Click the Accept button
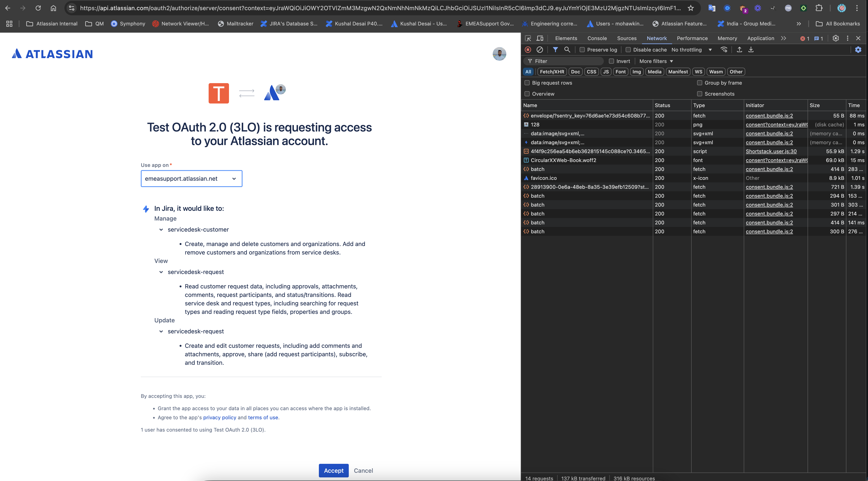This screenshot has height=481, width=868. point(333,471)
